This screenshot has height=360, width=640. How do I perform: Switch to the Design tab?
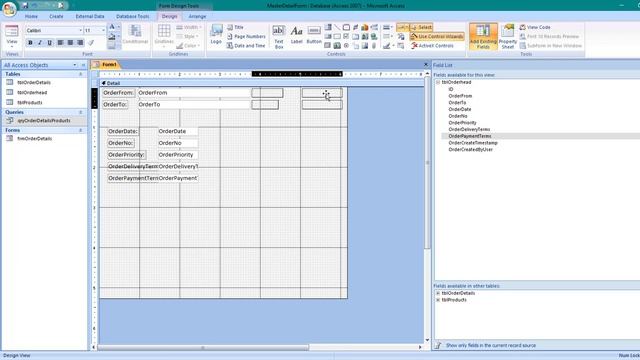169,16
